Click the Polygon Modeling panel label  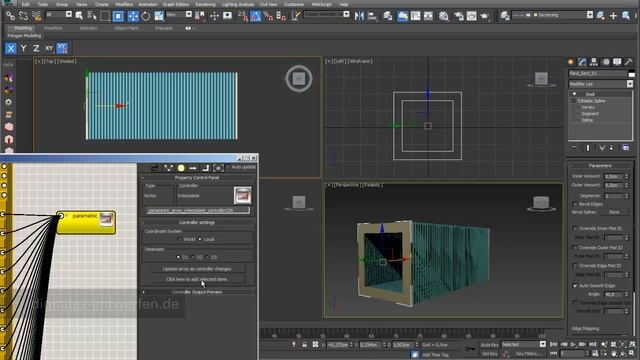tap(24, 36)
